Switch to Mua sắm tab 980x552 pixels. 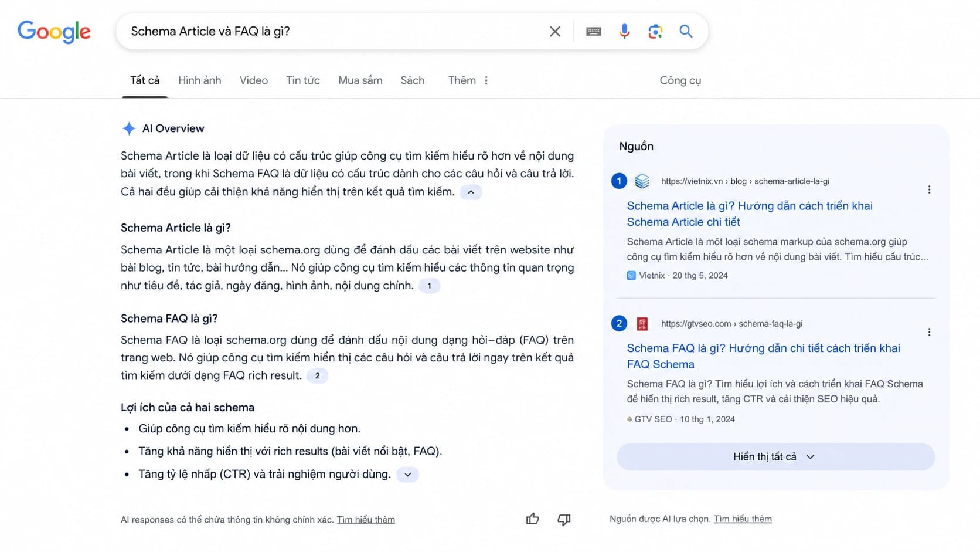point(360,80)
